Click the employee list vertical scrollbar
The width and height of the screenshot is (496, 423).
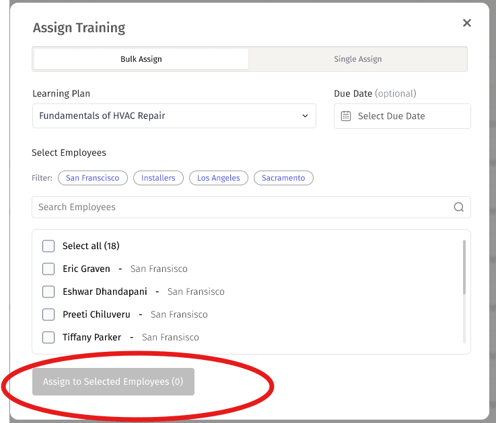(x=464, y=267)
